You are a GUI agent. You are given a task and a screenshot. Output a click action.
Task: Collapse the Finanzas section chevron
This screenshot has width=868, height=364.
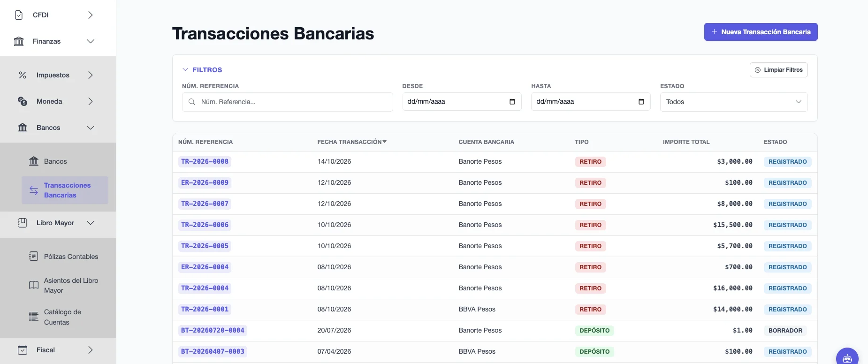tap(91, 41)
